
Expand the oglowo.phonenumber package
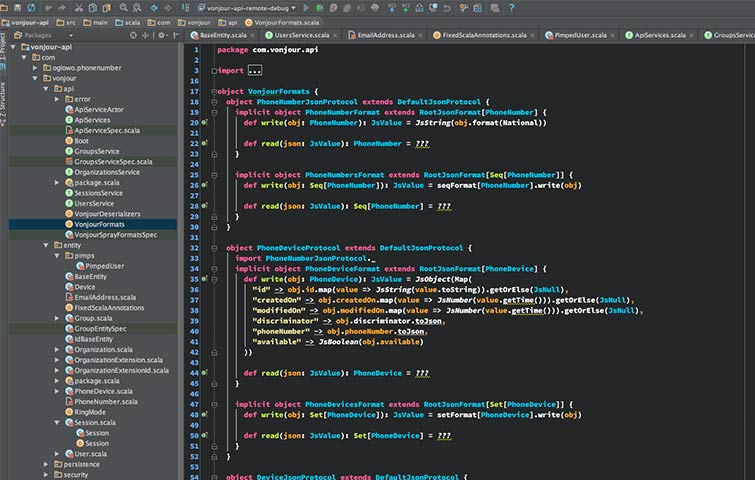(35, 68)
